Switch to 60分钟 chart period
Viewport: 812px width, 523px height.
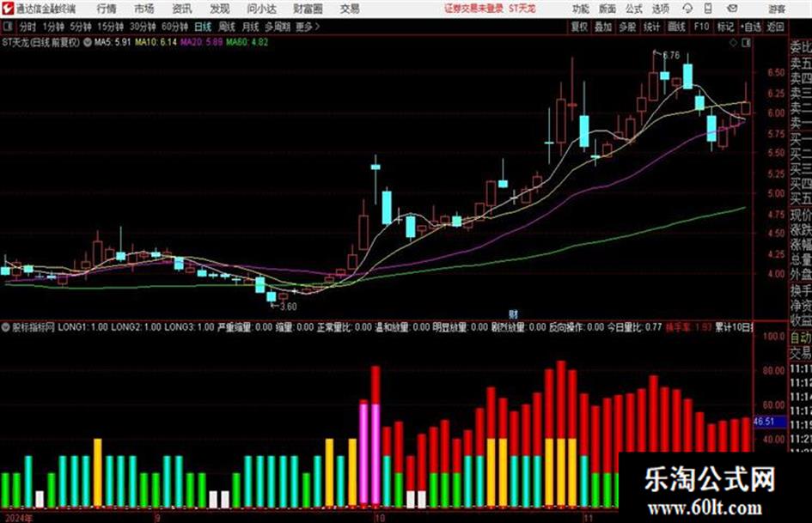pyautogui.click(x=174, y=27)
